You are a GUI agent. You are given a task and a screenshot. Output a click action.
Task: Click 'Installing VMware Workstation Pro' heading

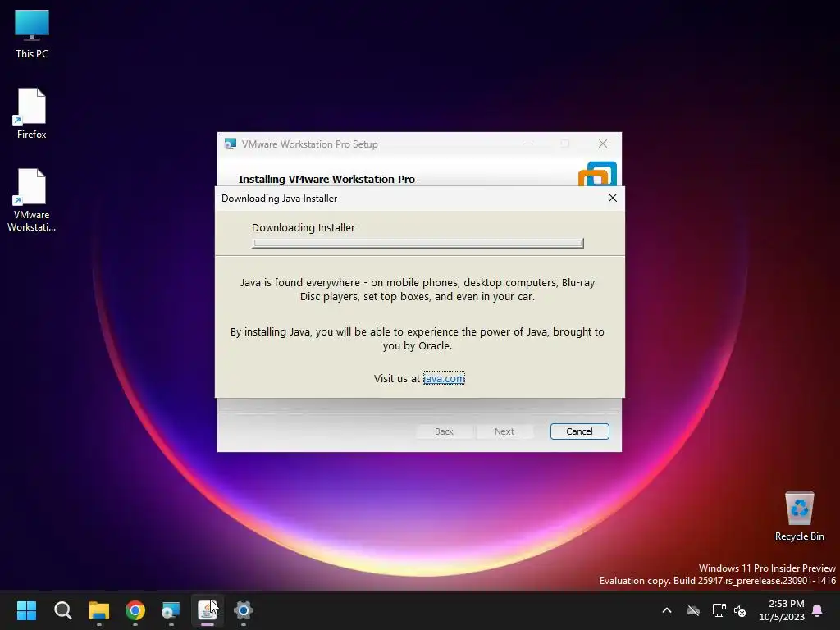pos(326,179)
